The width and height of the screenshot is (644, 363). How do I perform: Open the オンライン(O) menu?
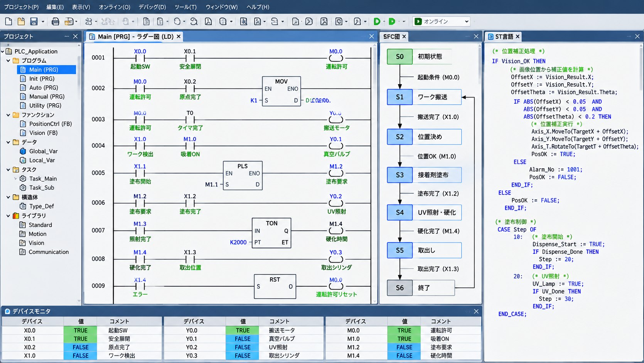point(115,7)
